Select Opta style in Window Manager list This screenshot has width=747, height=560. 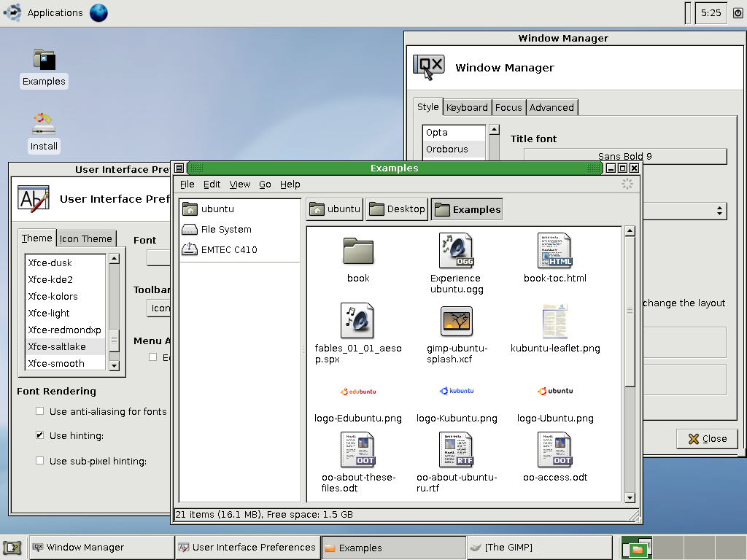tap(454, 133)
